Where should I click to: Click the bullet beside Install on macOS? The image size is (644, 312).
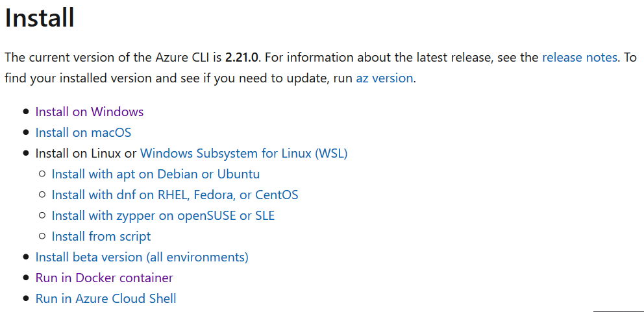26,132
